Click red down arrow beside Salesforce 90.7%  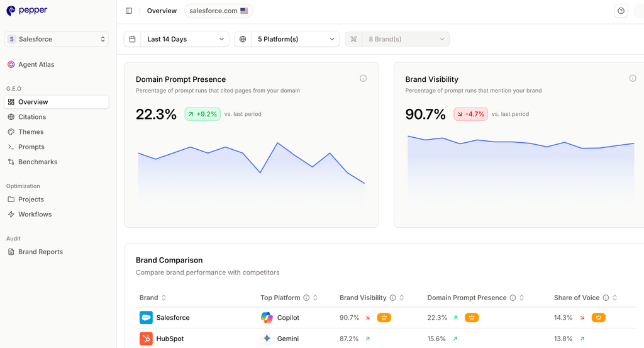coord(367,318)
